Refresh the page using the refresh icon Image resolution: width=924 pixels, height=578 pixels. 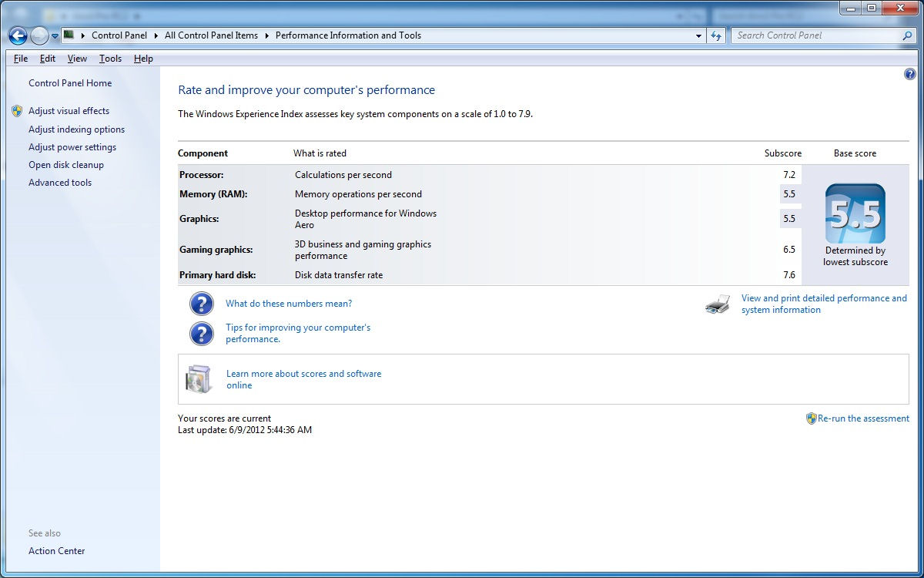click(x=717, y=35)
